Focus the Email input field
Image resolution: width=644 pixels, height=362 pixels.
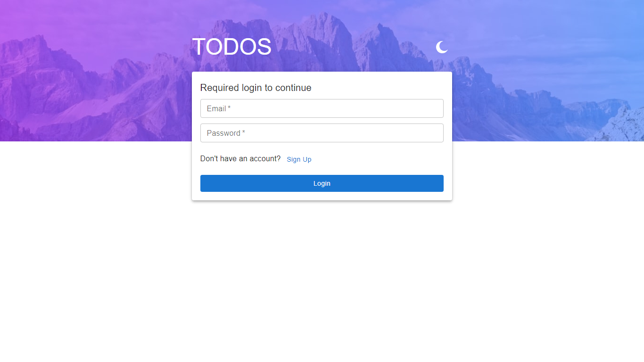[x=322, y=108]
